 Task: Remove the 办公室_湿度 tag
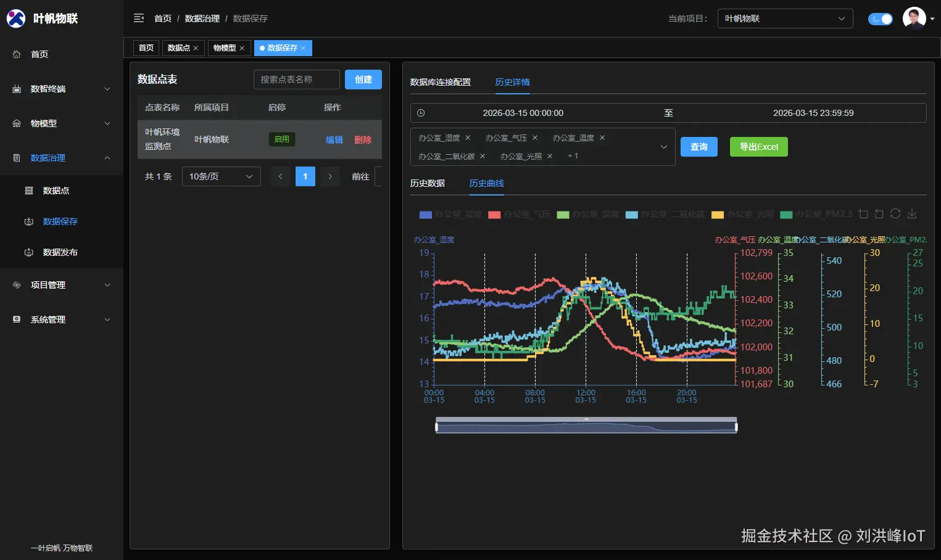468,138
